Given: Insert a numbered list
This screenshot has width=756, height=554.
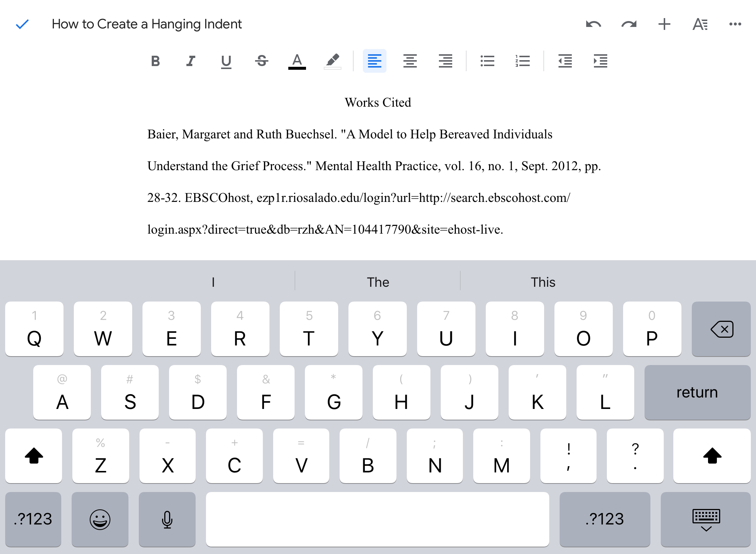Looking at the screenshot, I should [523, 61].
